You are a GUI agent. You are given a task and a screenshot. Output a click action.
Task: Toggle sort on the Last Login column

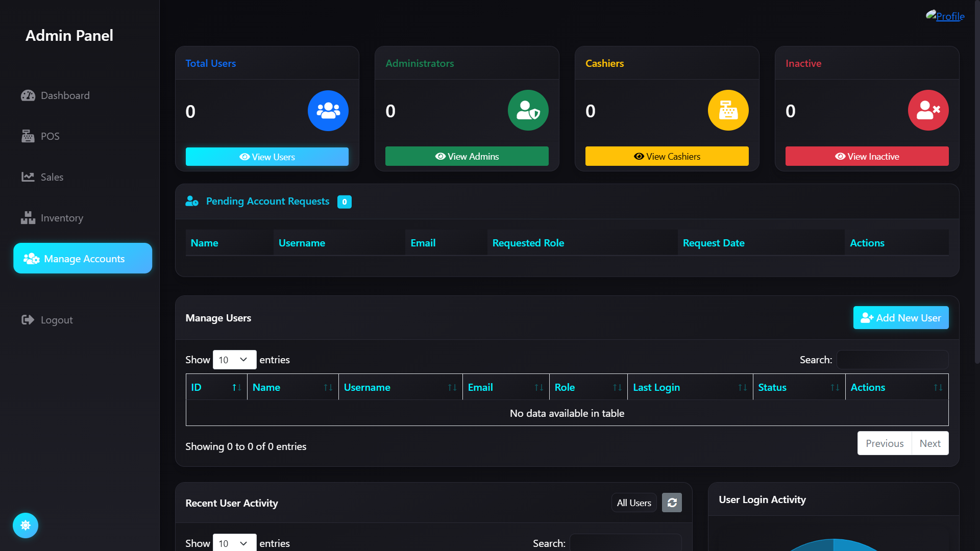689,387
